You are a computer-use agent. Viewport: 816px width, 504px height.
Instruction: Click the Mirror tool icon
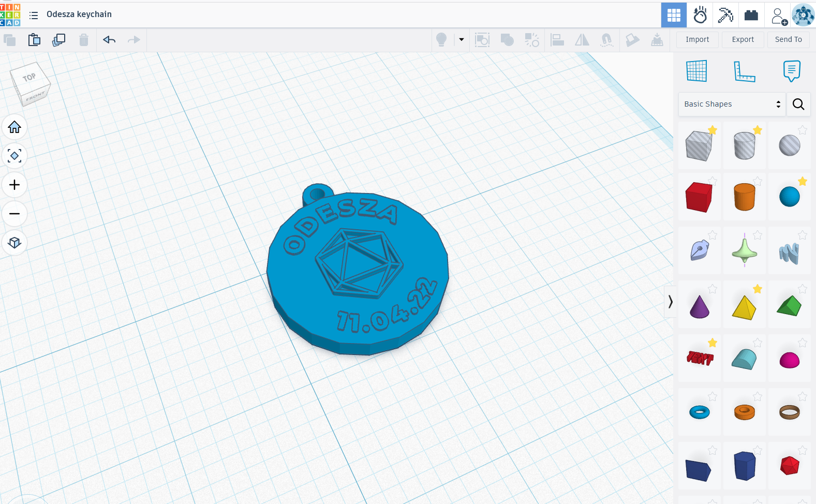click(582, 40)
